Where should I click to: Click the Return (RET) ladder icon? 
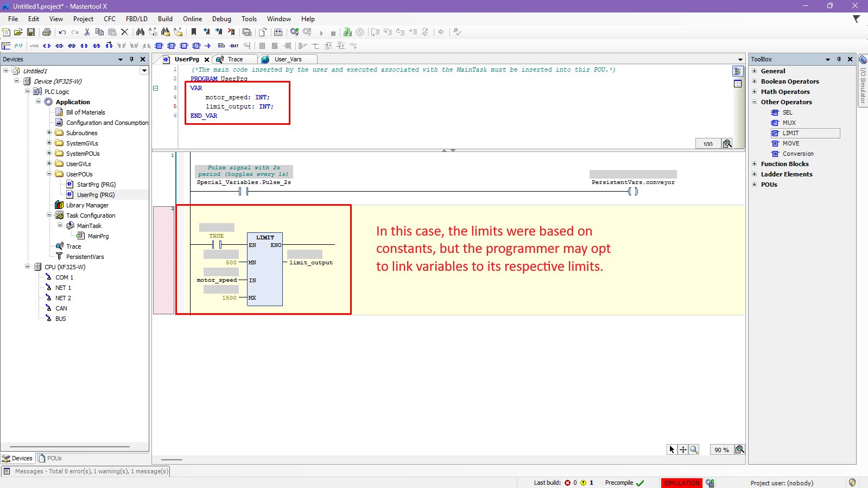pyautogui.click(x=234, y=46)
